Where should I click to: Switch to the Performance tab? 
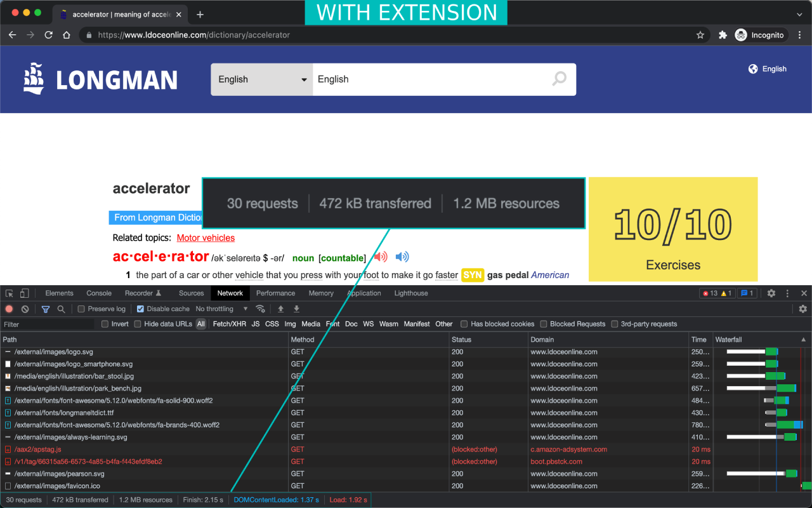pos(275,293)
